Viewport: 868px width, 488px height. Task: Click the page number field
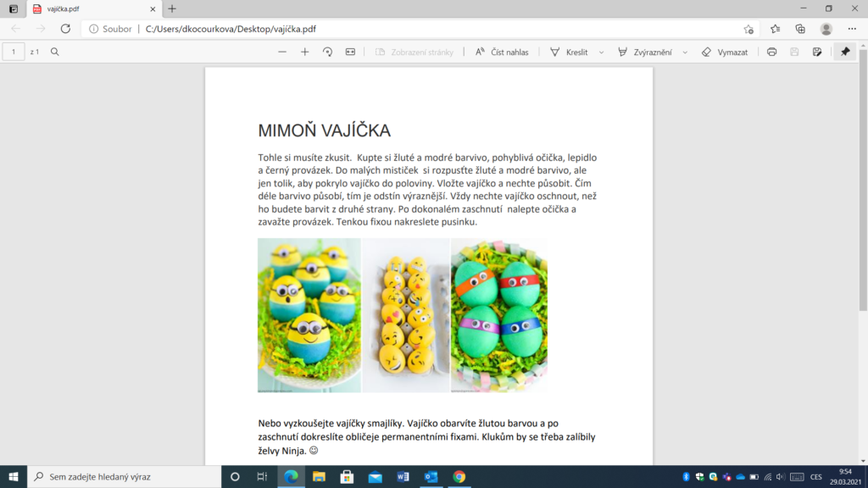tap(14, 52)
